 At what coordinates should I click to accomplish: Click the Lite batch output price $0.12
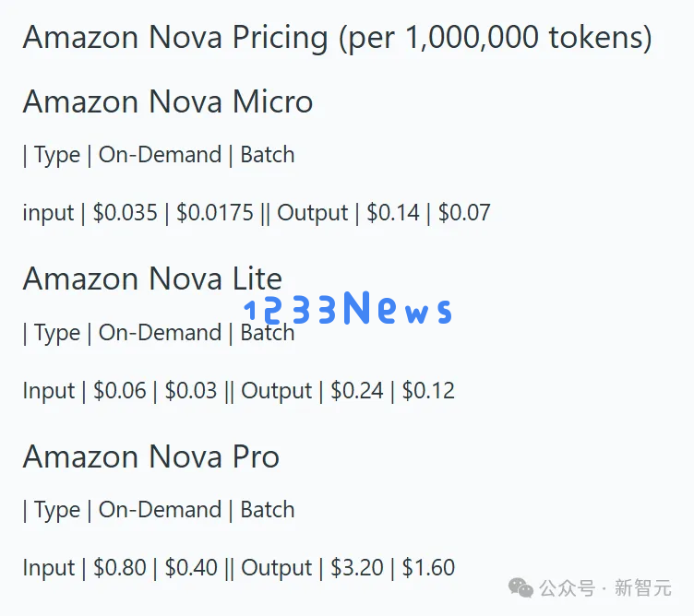(428, 390)
